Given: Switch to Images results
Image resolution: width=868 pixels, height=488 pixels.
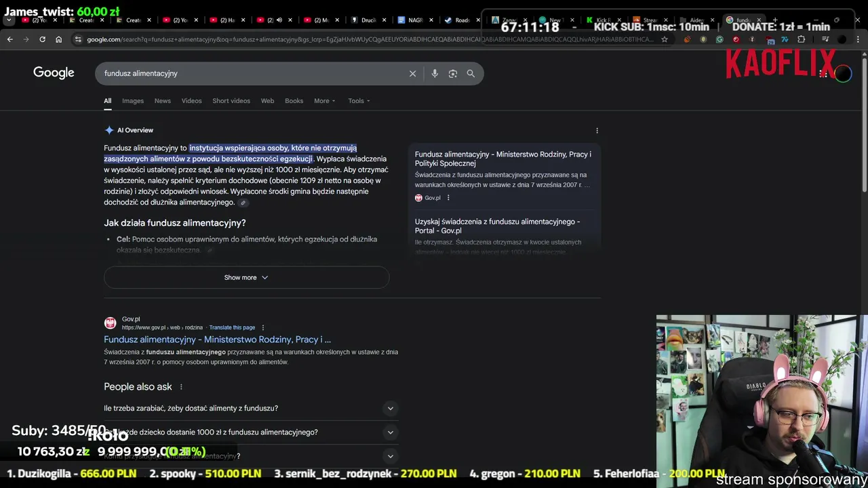Looking at the screenshot, I should click(133, 101).
